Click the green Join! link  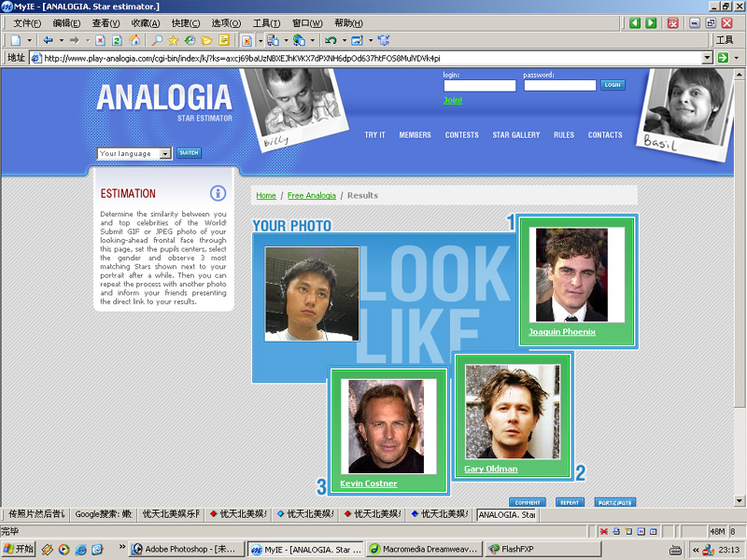pos(453,100)
